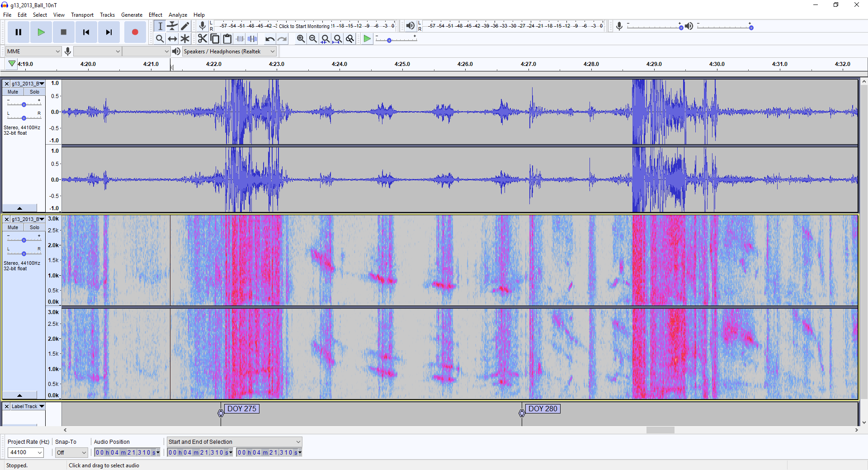Click the DOY 275 label
The height and width of the screenshot is (470, 868).
pyautogui.click(x=241, y=409)
